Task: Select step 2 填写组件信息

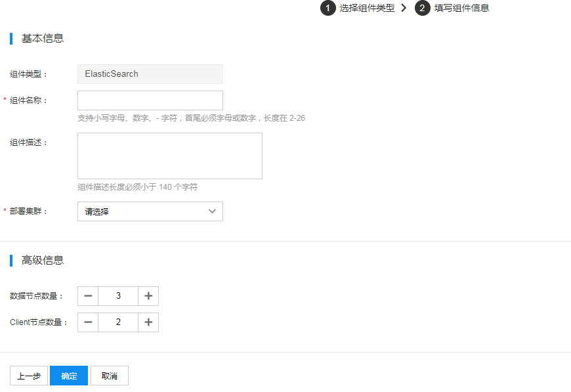Action: [452, 8]
